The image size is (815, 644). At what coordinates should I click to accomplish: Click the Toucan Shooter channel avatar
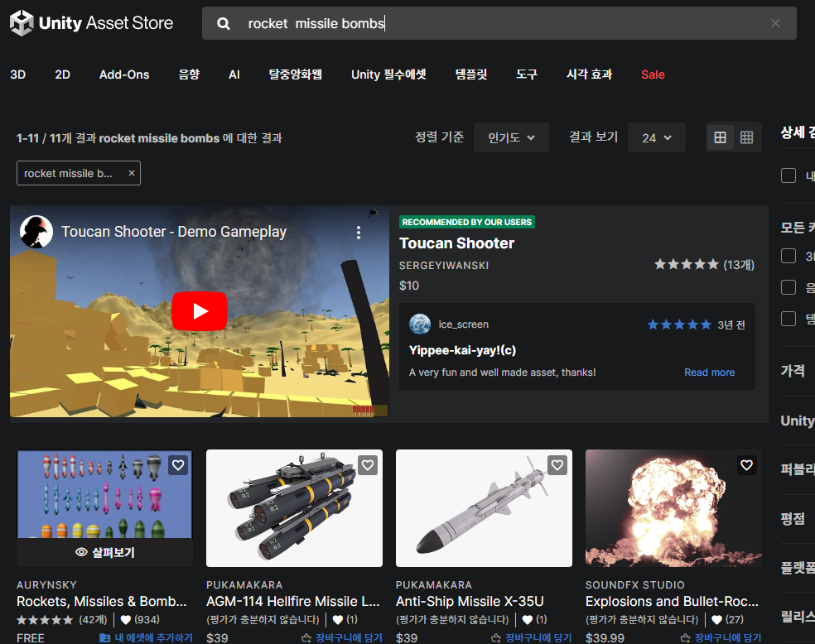pyautogui.click(x=36, y=232)
